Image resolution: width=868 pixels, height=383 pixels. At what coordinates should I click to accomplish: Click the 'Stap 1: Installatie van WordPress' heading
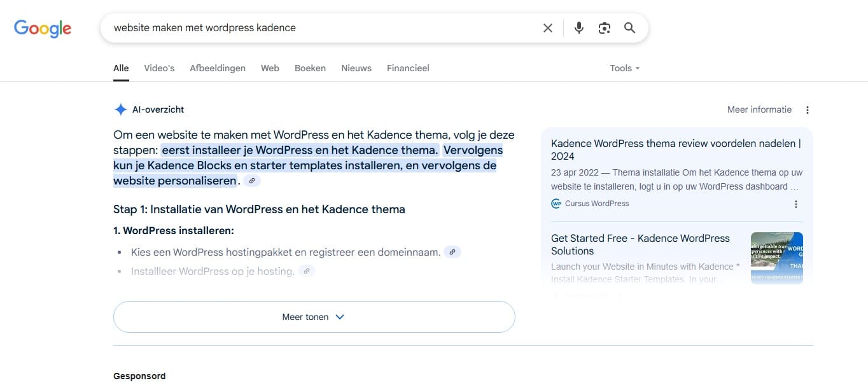tap(259, 209)
